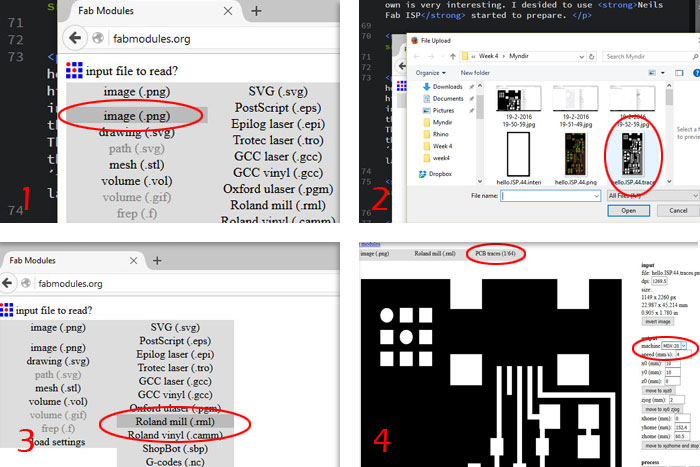Select thumbnail 19-2-2016 19-50-59.jpg
700x467 pixels.
pos(519,106)
